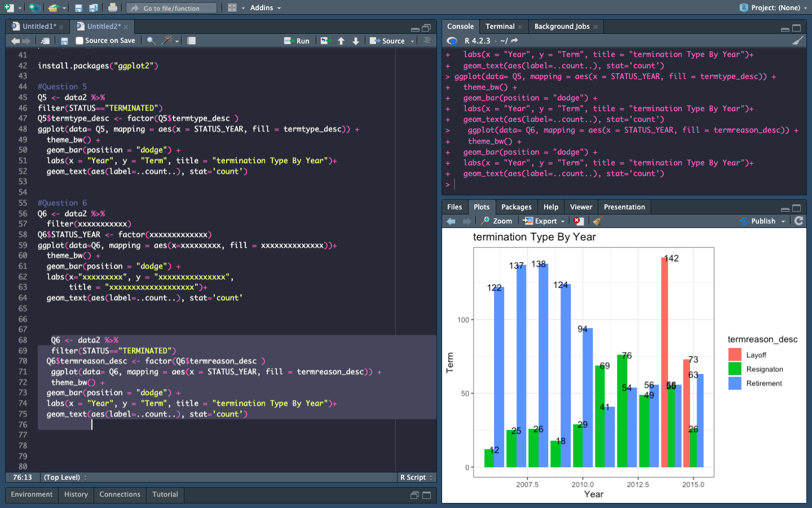Image resolution: width=812 pixels, height=508 pixels.
Task: Open the code tools magic wand
Action: (167, 41)
